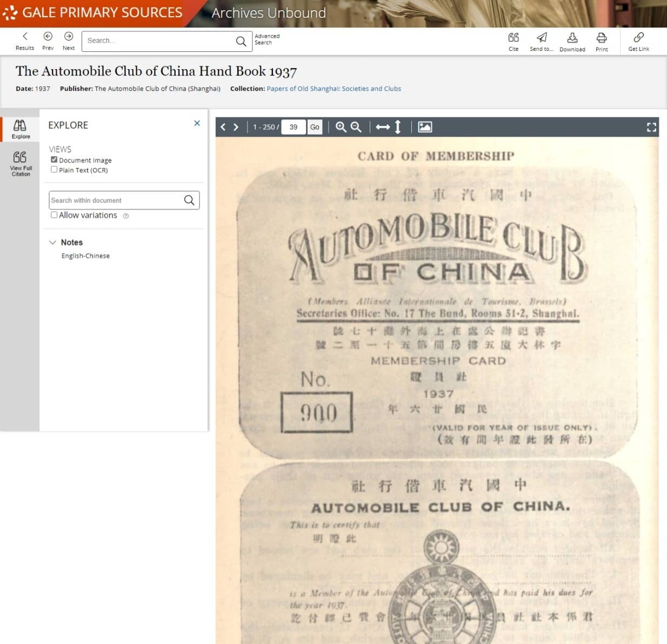This screenshot has width=667, height=644.
Task: Zoom out of the document image
Action: (x=356, y=127)
